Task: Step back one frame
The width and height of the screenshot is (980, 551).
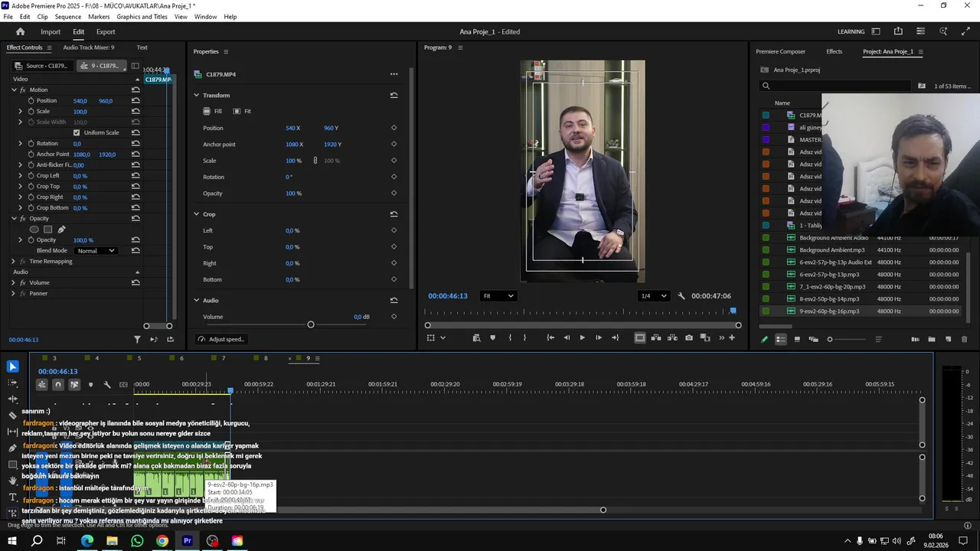Action: [x=567, y=337]
